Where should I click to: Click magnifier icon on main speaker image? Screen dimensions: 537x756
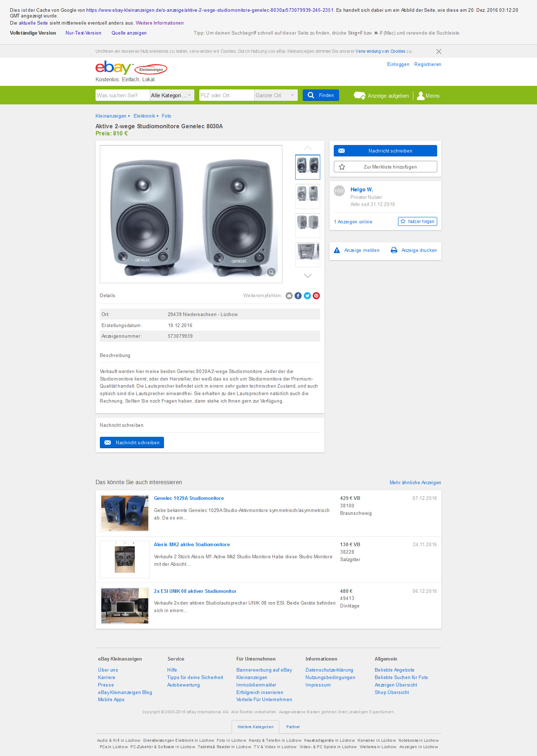pyautogui.click(x=271, y=272)
